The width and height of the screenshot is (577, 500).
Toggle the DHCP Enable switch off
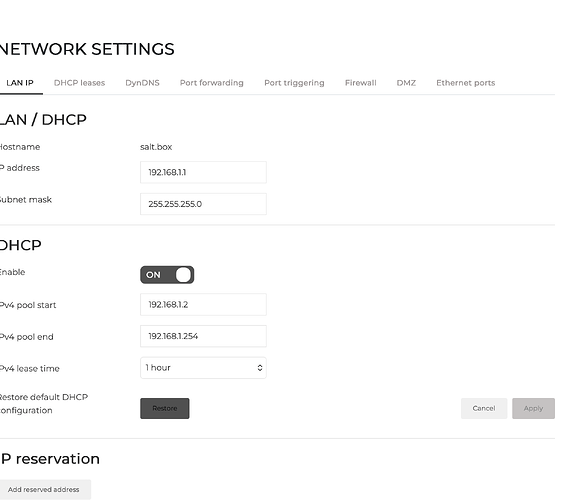(167, 275)
